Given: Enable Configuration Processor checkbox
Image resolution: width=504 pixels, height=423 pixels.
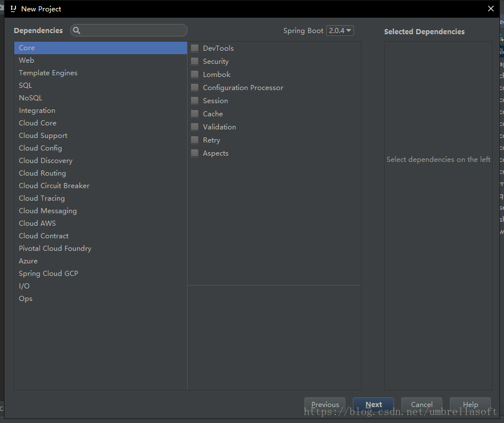Looking at the screenshot, I should [x=195, y=87].
